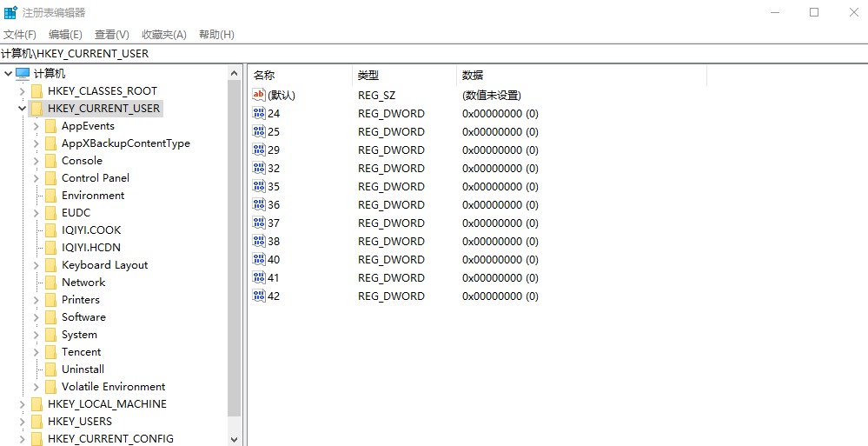868x446 pixels.
Task: Click the REG_DWORD type of value 24
Action: click(x=391, y=114)
